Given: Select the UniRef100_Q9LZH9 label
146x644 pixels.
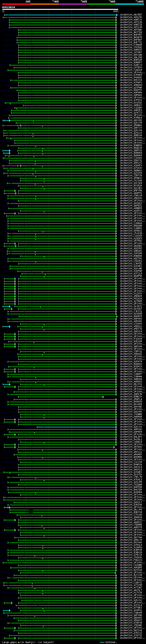Looking at the screenshot, I should pos(131,58).
